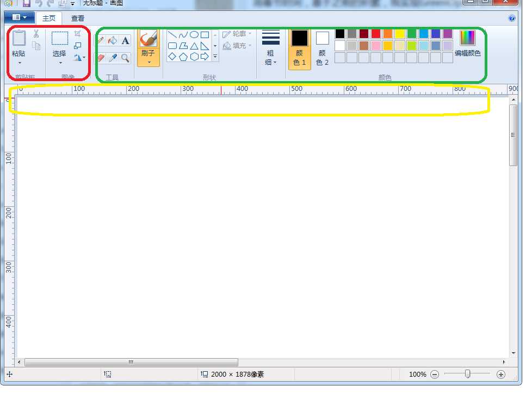The height and width of the screenshot is (393, 532).
Task: Click the Brushes icon
Action: [149, 38]
